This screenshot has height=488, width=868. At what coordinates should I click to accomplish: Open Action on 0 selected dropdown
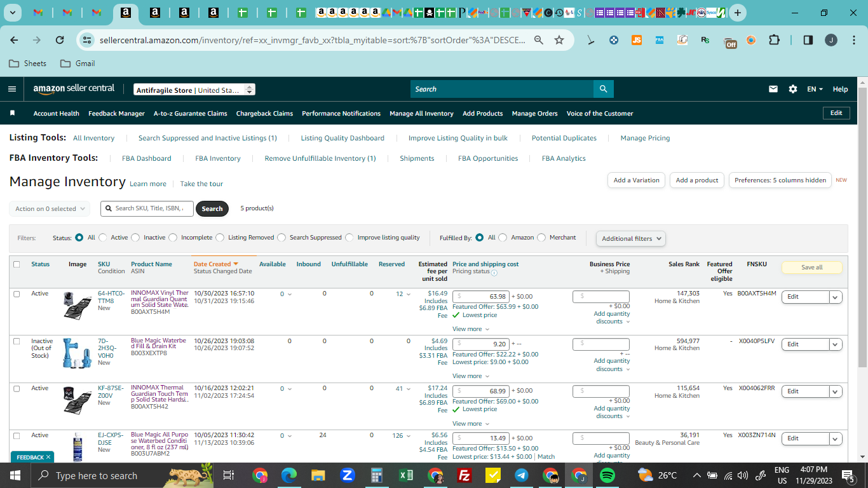tap(50, 208)
